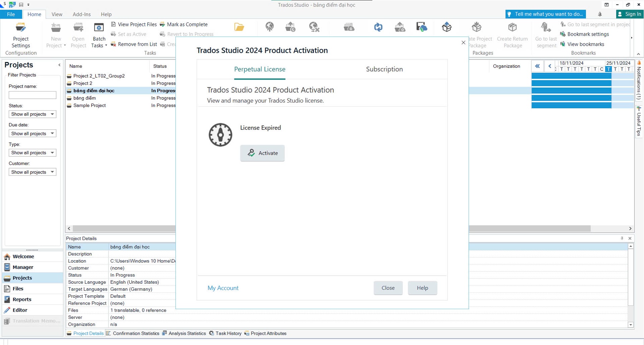This screenshot has height=345, width=644.
Task: Switch to Confirmation Statistics tab
Action: pyautogui.click(x=133, y=333)
